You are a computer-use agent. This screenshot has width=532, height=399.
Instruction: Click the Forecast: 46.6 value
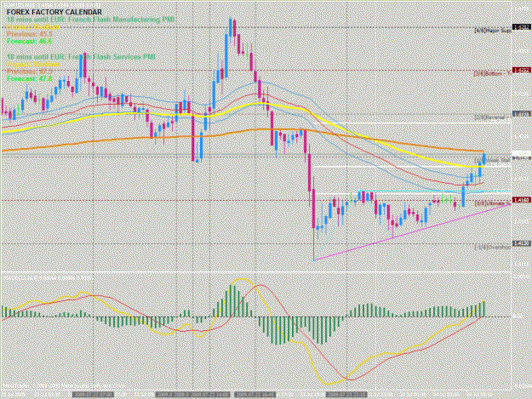click(29, 42)
